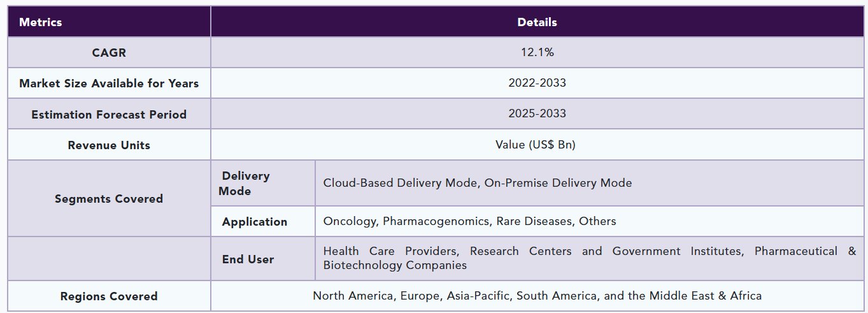This screenshot has height=313, width=868.
Task: Click the empty cell left of End User
Action: (109, 259)
